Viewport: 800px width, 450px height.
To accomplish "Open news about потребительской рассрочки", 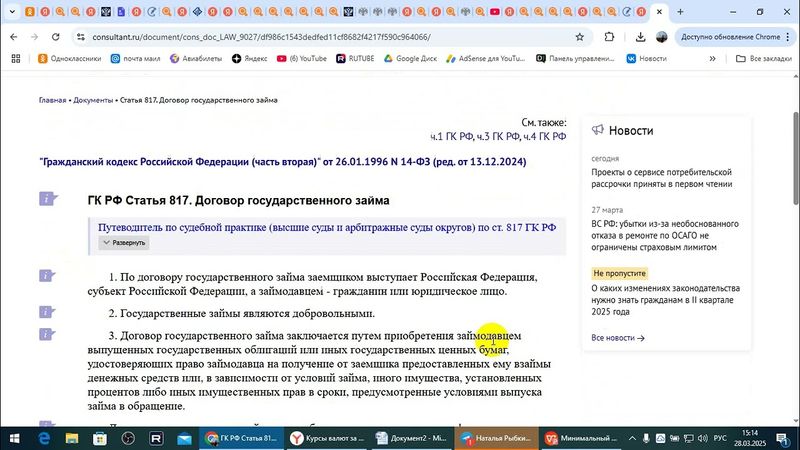I will (662, 178).
